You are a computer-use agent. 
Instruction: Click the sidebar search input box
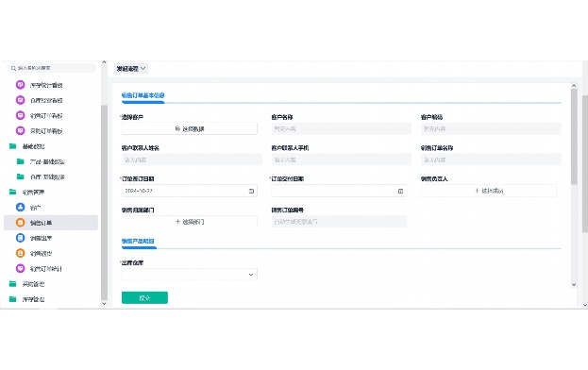[x=51, y=68]
